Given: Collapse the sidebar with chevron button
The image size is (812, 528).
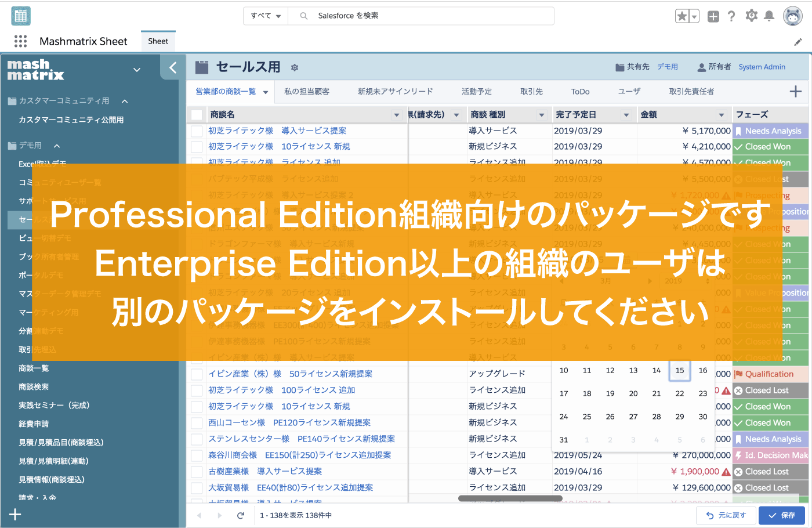Looking at the screenshot, I should click(x=173, y=68).
